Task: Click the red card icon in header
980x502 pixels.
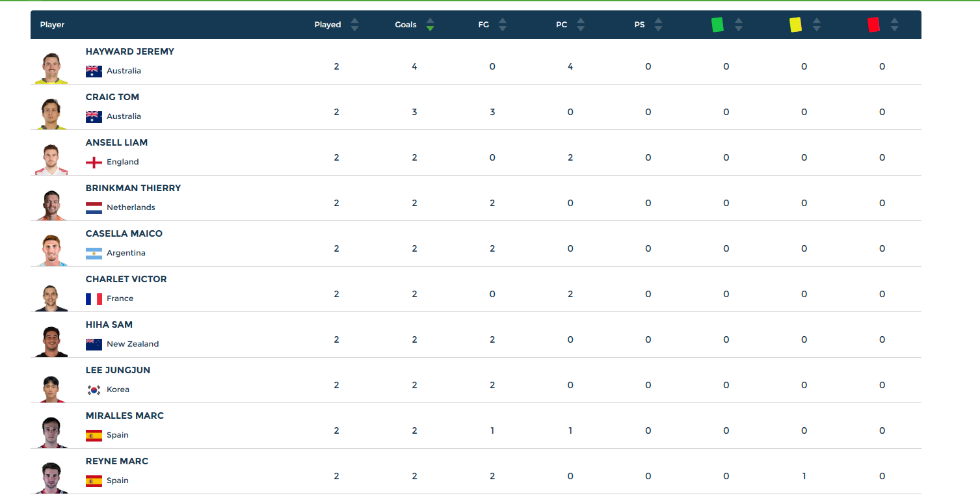Action: pos(873,25)
